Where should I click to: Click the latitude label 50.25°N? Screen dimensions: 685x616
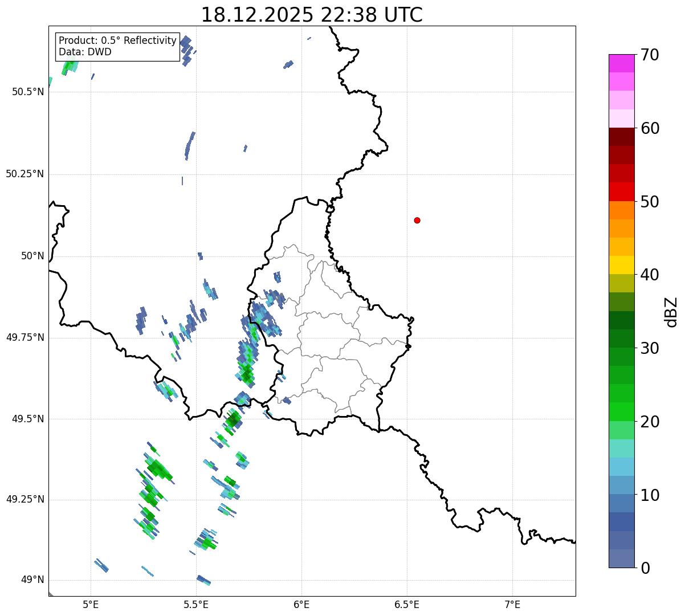click(25, 174)
